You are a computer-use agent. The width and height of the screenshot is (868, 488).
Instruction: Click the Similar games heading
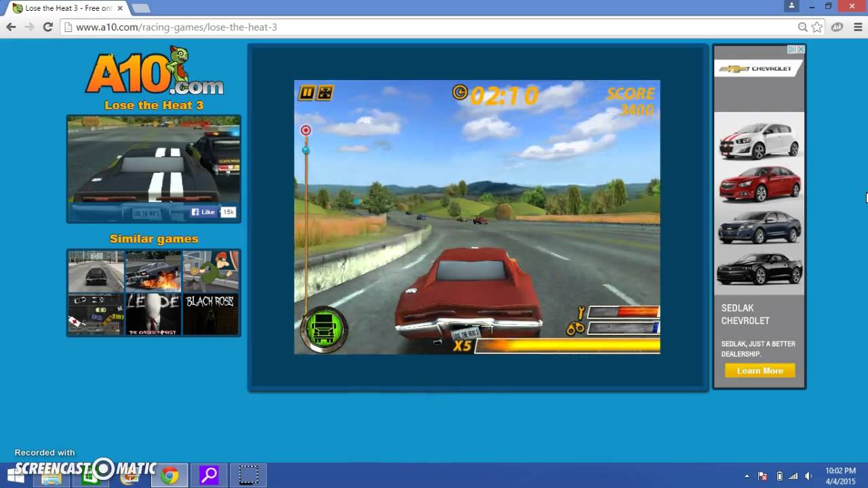pos(154,239)
